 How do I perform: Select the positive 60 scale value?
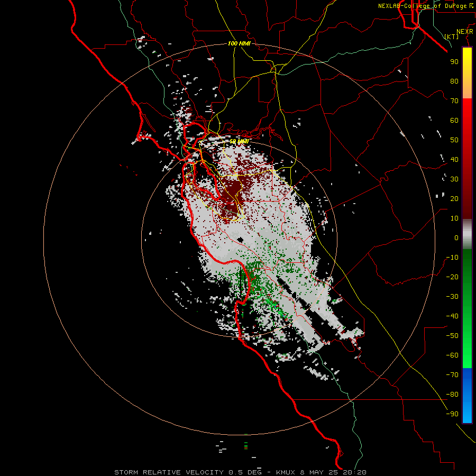454,120
